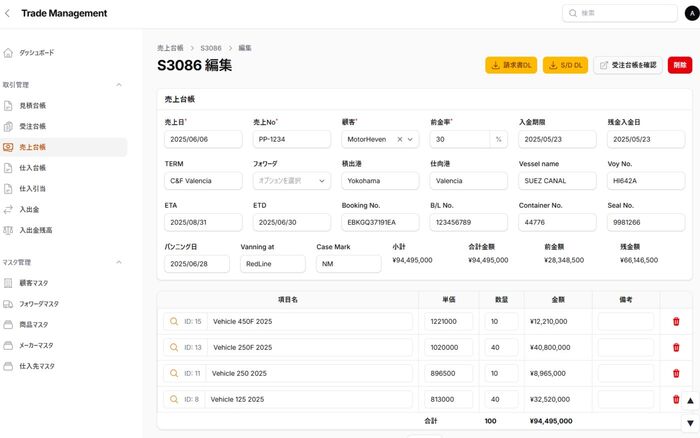Click the 積出港 field Yokohama
700x438 pixels.
[380, 181]
